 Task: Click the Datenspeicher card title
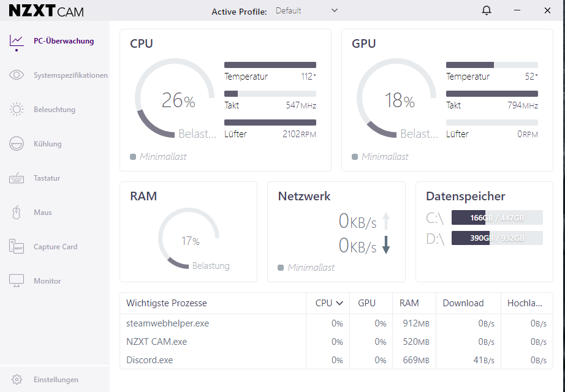(466, 196)
